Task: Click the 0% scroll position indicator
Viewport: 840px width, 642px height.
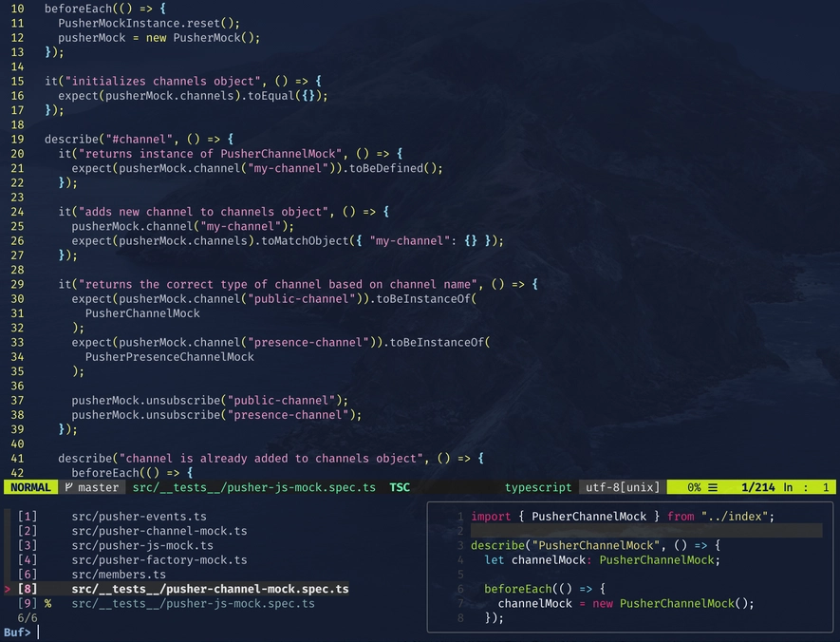Action: coord(694,487)
